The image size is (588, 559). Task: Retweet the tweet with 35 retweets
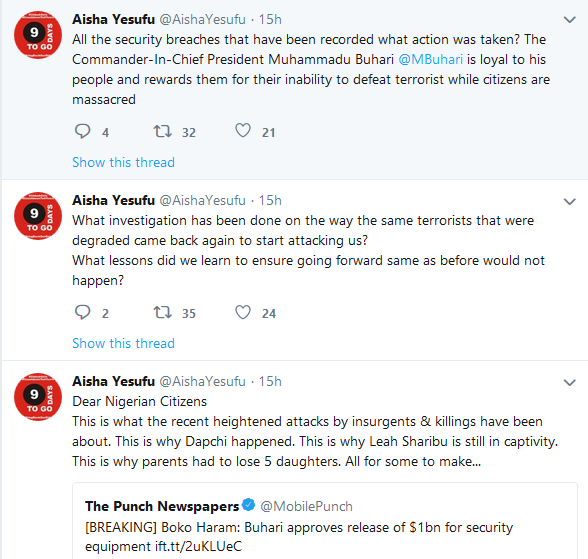[163, 312]
